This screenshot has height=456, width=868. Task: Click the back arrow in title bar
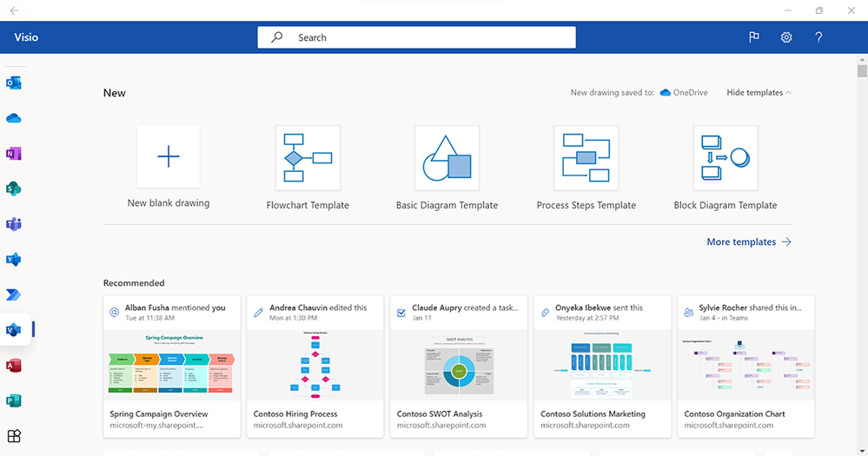[x=15, y=10]
